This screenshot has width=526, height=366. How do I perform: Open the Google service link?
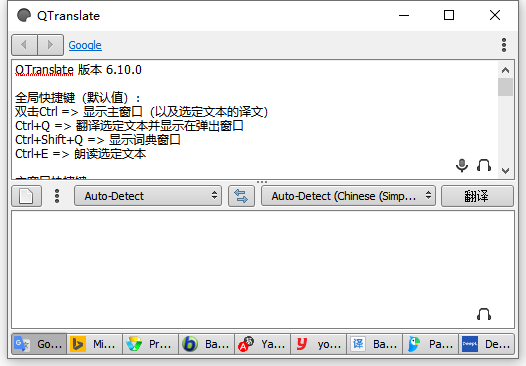(85, 45)
